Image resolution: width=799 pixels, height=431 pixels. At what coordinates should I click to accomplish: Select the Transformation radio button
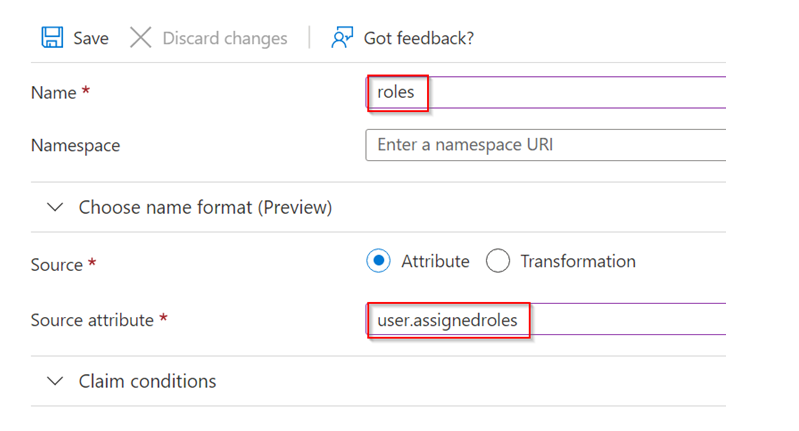[497, 261]
